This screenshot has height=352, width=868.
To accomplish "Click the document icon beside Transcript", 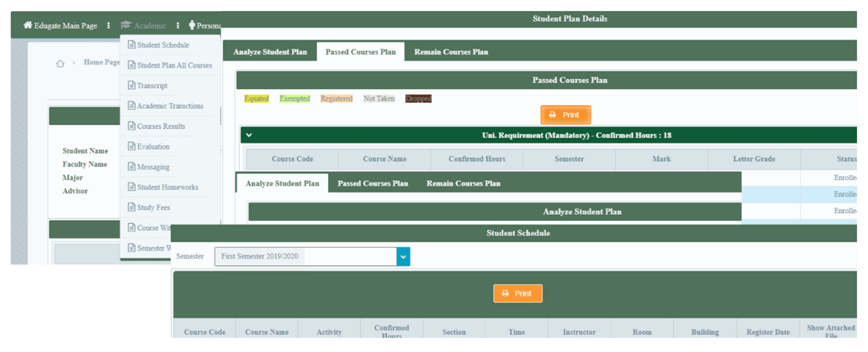I will point(131,85).
